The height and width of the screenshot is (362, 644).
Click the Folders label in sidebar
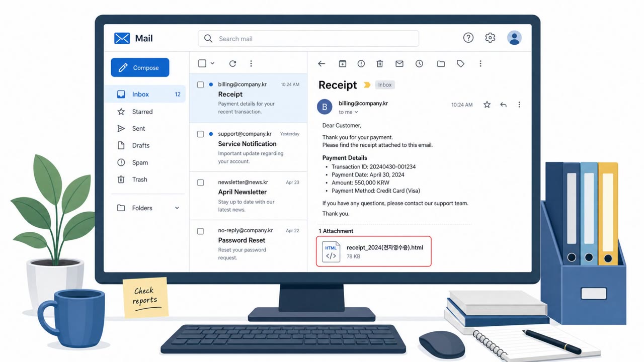pos(142,208)
